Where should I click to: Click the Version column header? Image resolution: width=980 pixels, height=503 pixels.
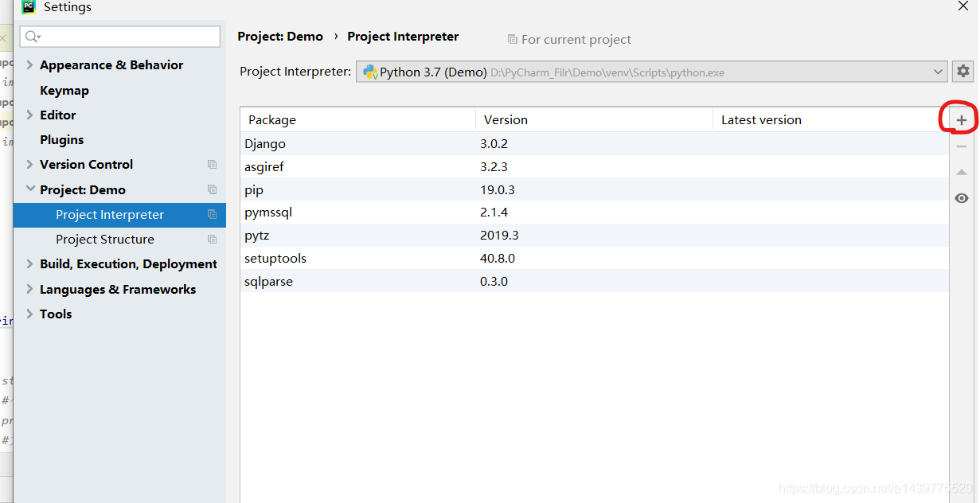pyautogui.click(x=594, y=120)
